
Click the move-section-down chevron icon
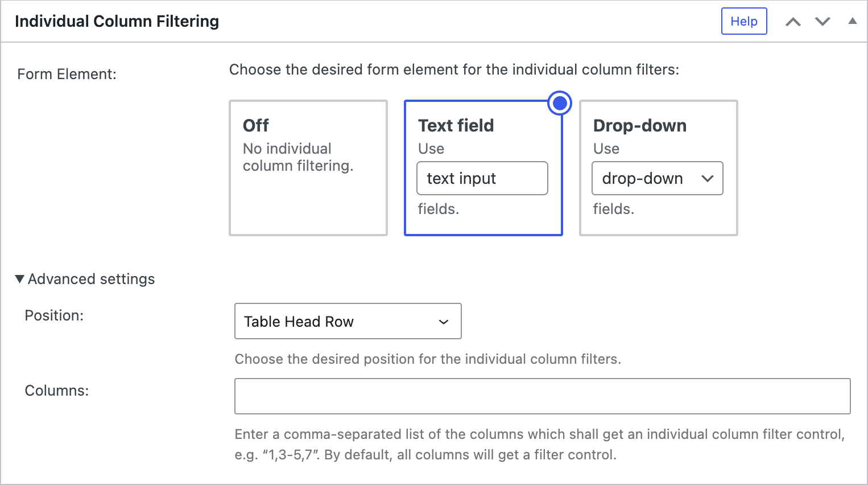821,21
